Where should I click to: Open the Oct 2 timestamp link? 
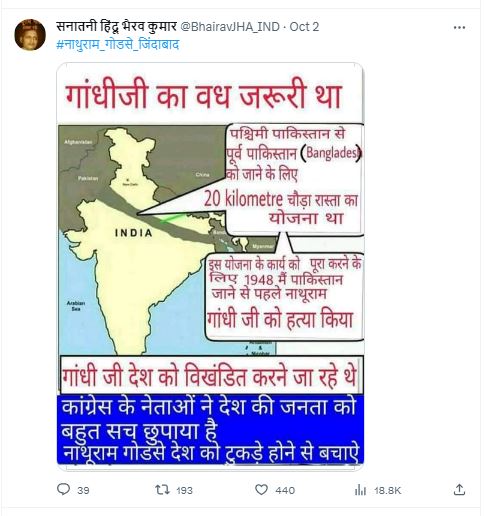[304, 27]
